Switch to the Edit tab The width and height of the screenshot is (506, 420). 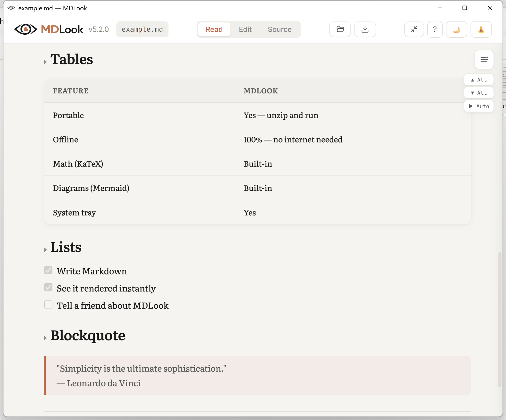pyautogui.click(x=245, y=29)
